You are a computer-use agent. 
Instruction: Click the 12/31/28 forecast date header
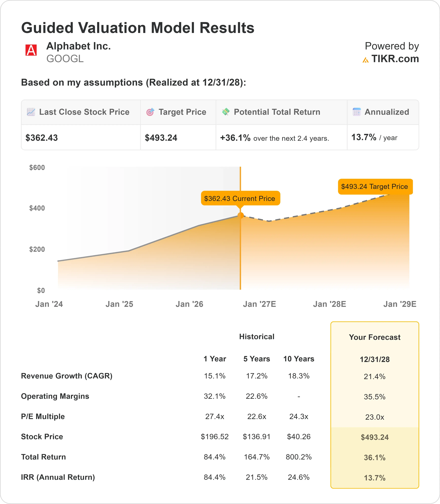click(x=375, y=359)
